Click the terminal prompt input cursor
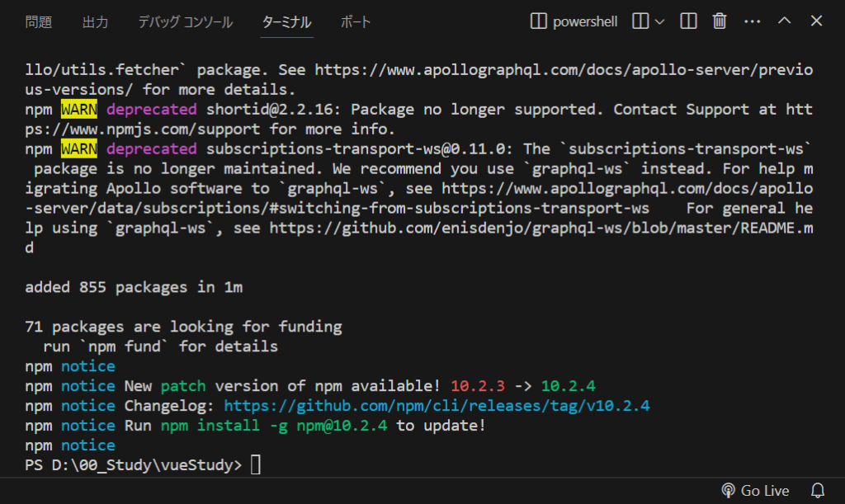845x504 pixels. coord(256,464)
